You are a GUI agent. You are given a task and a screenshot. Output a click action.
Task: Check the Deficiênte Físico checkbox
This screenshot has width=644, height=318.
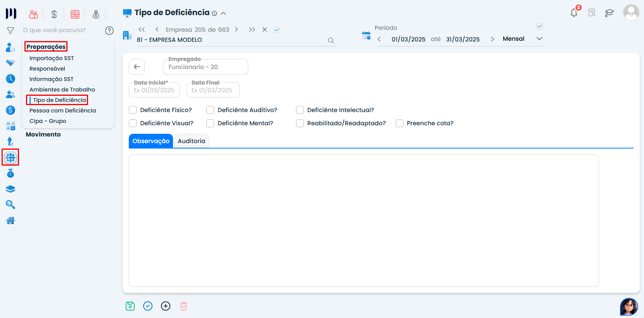(133, 110)
